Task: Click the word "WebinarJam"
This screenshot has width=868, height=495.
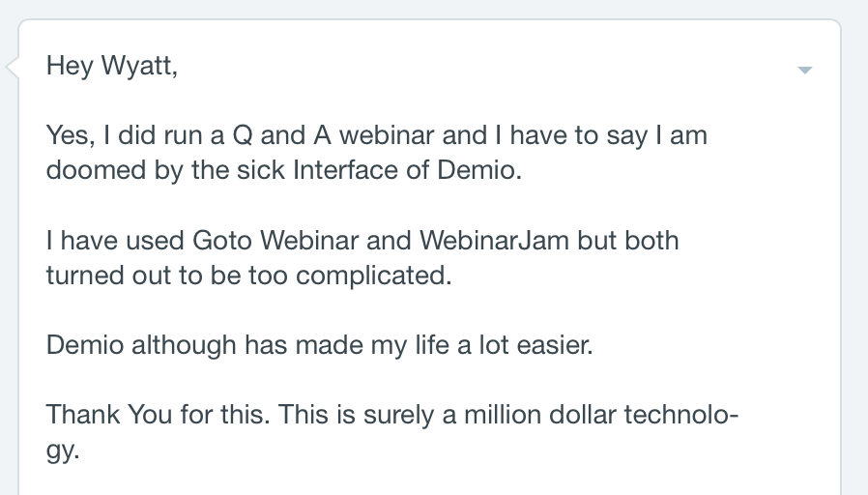Action: pyautogui.click(x=494, y=241)
